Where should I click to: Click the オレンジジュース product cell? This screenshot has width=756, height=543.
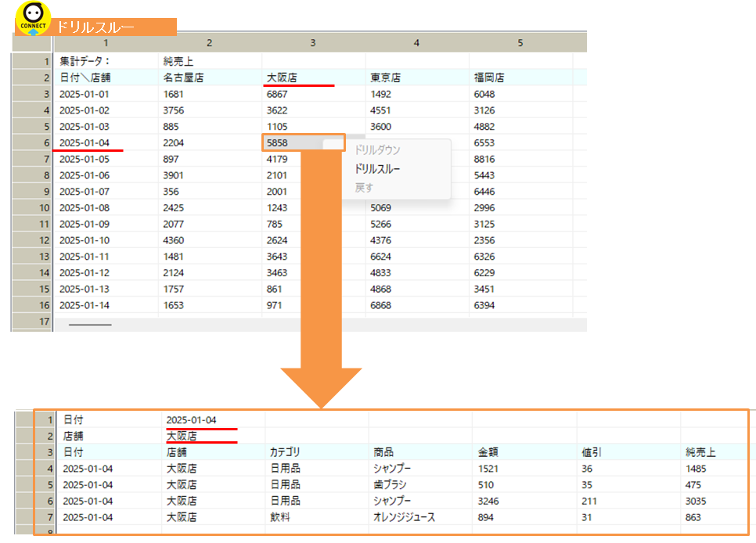tap(420, 517)
